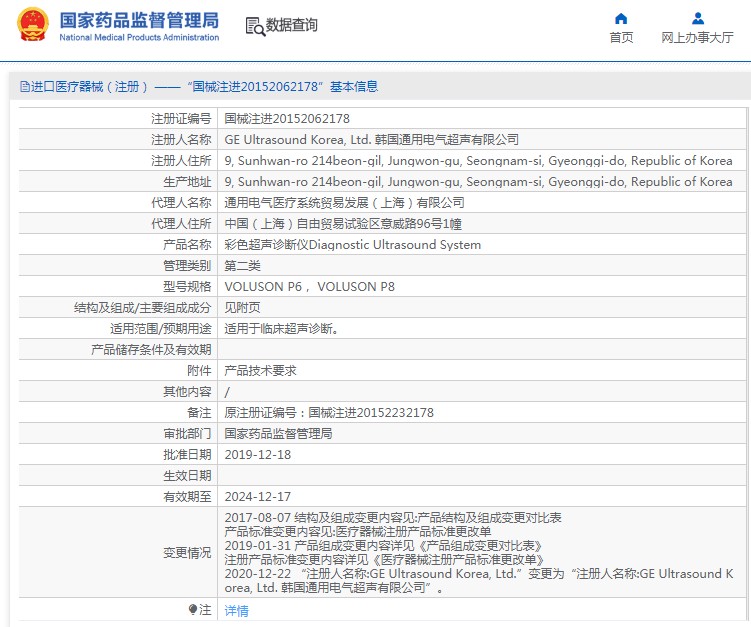
Task: Click 适用范围/预期用途 label
Action: [160, 329]
